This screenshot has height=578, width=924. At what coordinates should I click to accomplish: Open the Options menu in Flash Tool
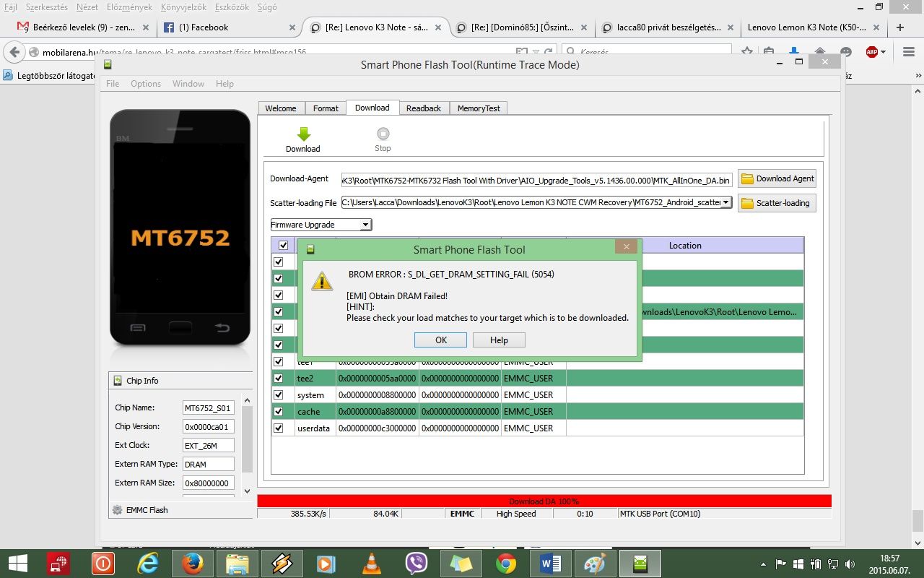[146, 84]
